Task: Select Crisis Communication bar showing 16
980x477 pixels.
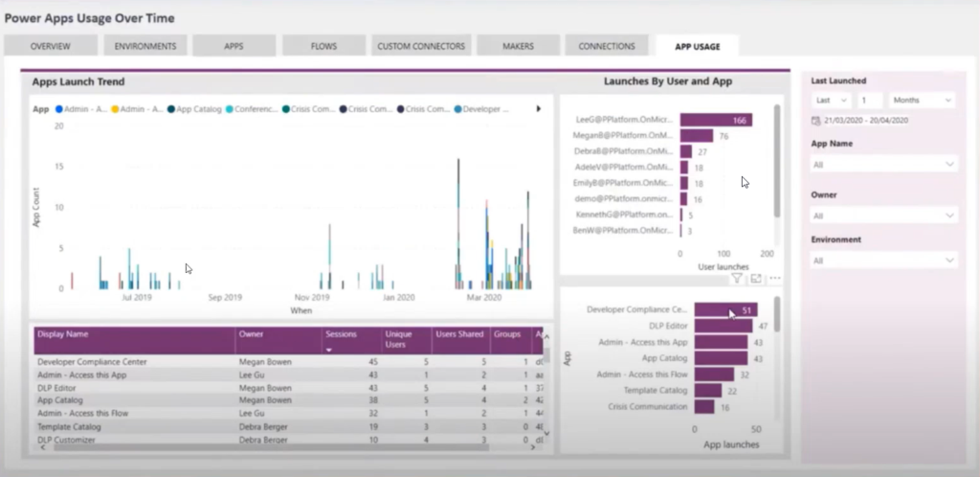Action: point(704,407)
